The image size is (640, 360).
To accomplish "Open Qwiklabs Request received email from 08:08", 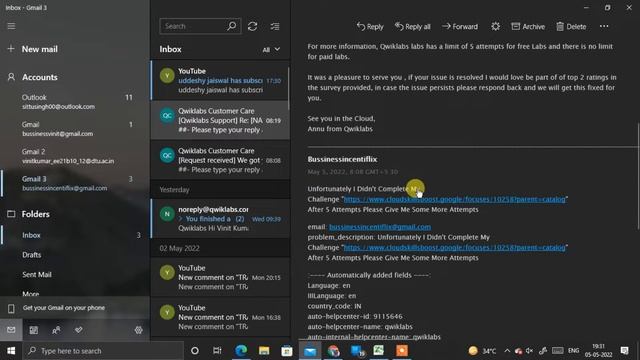I will tap(220, 160).
